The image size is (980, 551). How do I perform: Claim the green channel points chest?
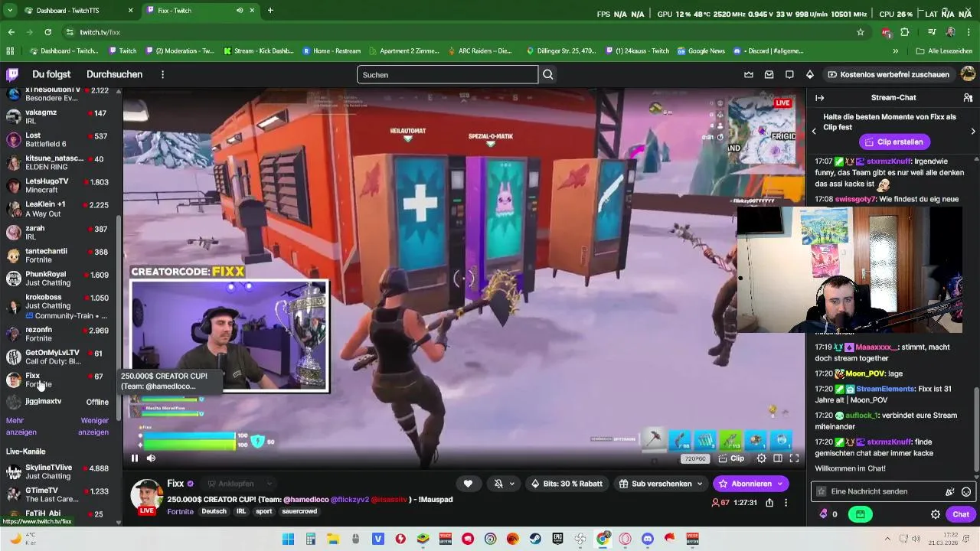point(860,514)
